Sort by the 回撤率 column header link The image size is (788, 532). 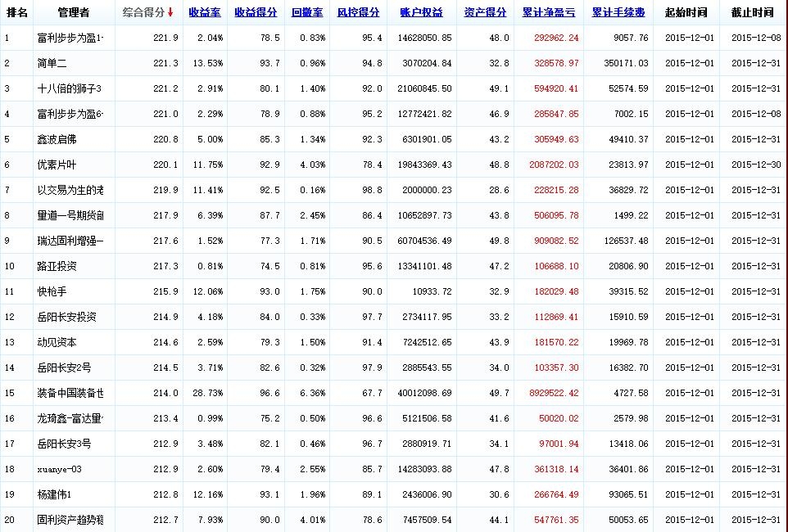(x=307, y=12)
